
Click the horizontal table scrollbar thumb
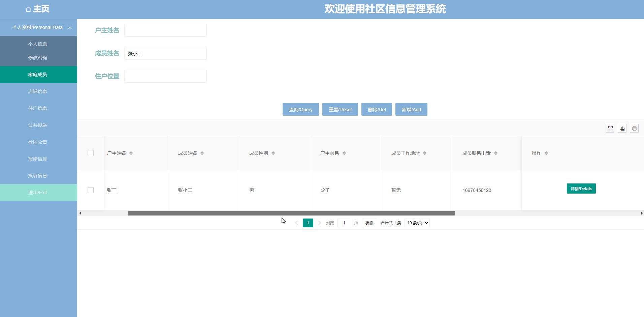(291, 213)
